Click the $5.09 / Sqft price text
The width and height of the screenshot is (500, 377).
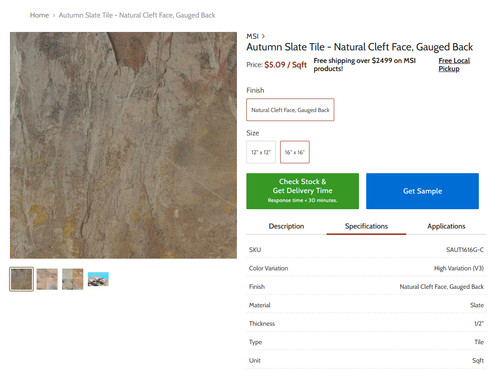(x=285, y=65)
